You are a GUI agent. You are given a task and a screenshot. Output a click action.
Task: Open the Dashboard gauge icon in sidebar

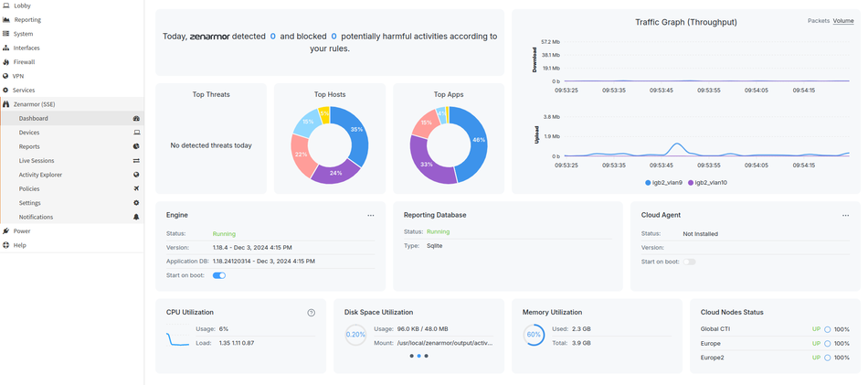[x=136, y=119]
